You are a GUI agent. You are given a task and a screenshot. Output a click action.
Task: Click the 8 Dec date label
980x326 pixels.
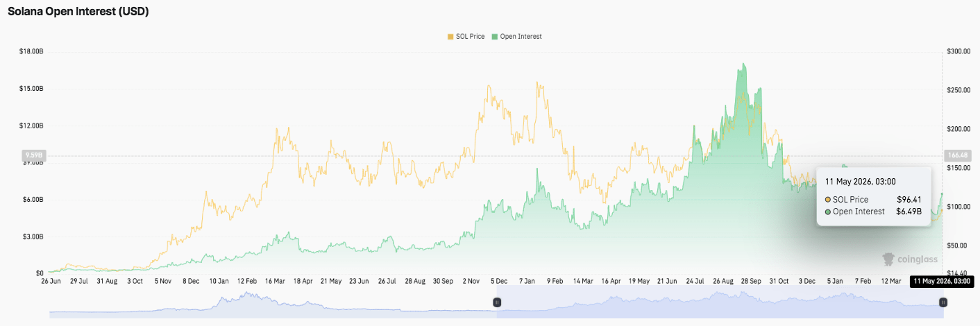click(x=190, y=281)
